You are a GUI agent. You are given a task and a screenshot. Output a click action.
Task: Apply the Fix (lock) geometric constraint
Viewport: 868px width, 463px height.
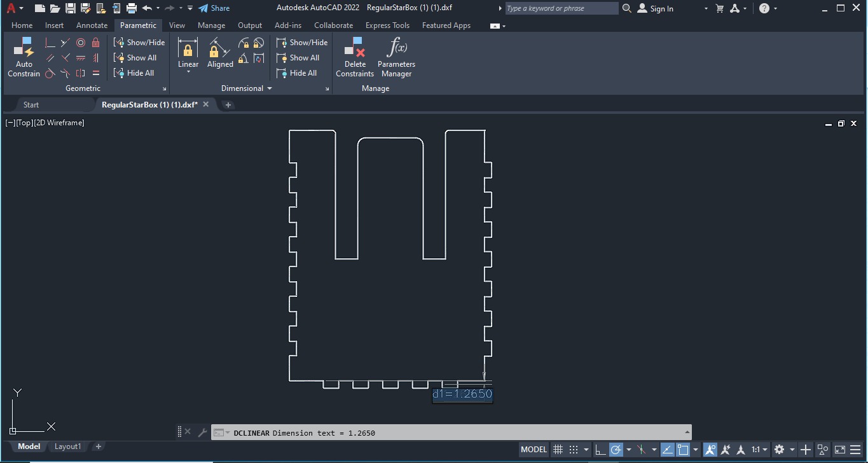[x=96, y=43]
